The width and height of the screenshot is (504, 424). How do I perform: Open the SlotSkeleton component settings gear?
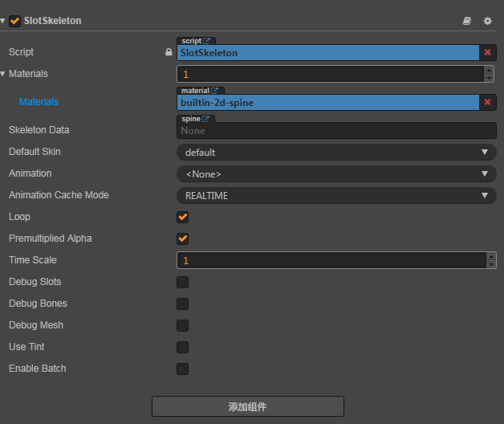click(x=487, y=21)
